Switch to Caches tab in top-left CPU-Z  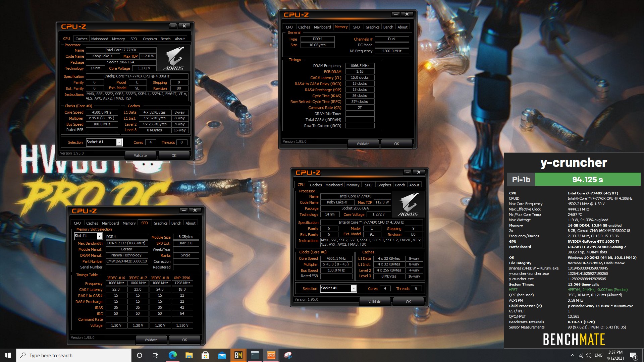click(81, 39)
